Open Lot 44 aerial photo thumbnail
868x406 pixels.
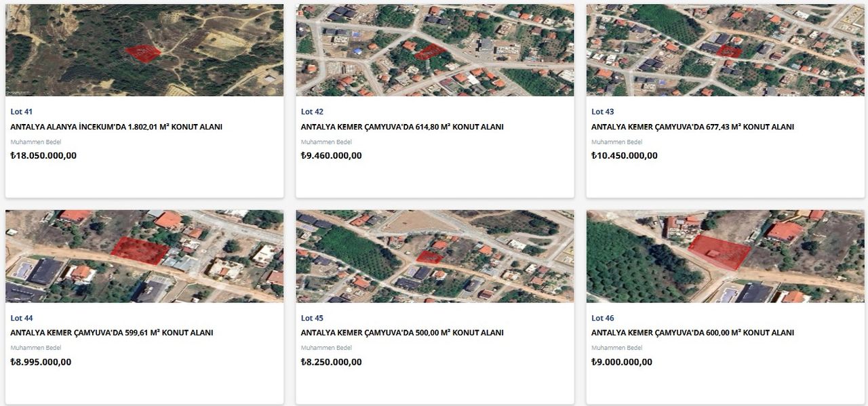[x=144, y=256]
